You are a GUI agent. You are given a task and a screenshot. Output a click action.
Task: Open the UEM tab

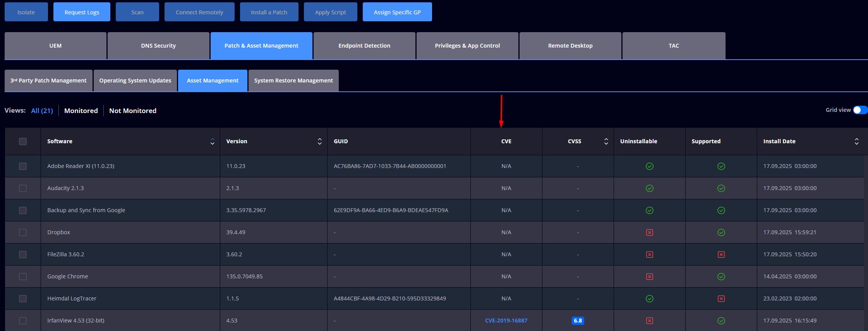coord(55,46)
